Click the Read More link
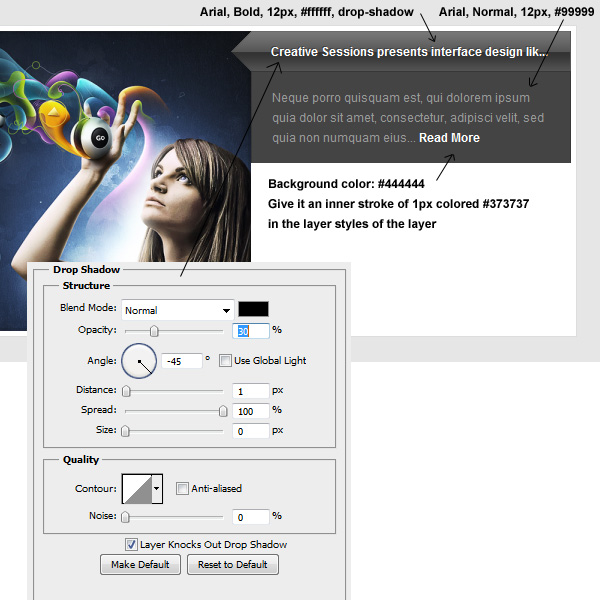The height and width of the screenshot is (600, 600). pos(449,138)
